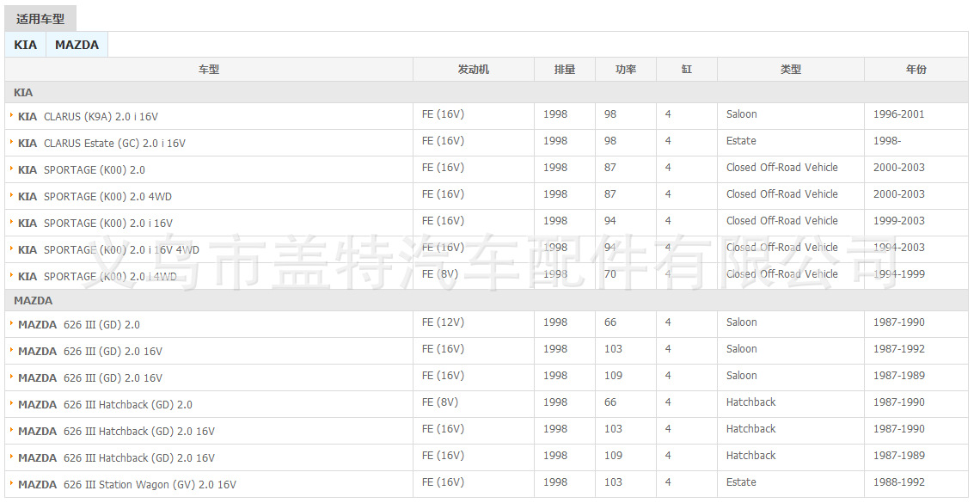Select the MAZDA group header row
This screenshot has height=503, width=980.
(x=487, y=301)
